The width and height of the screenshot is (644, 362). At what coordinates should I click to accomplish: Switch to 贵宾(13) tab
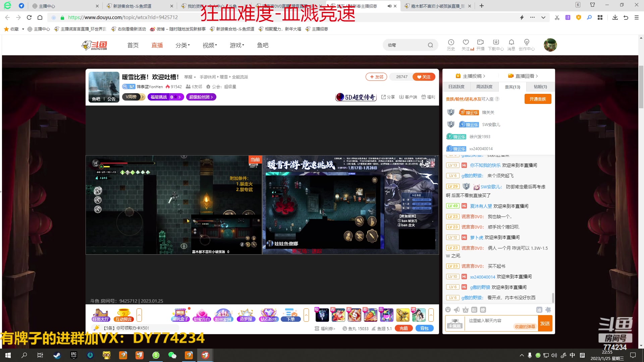click(x=513, y=87)
